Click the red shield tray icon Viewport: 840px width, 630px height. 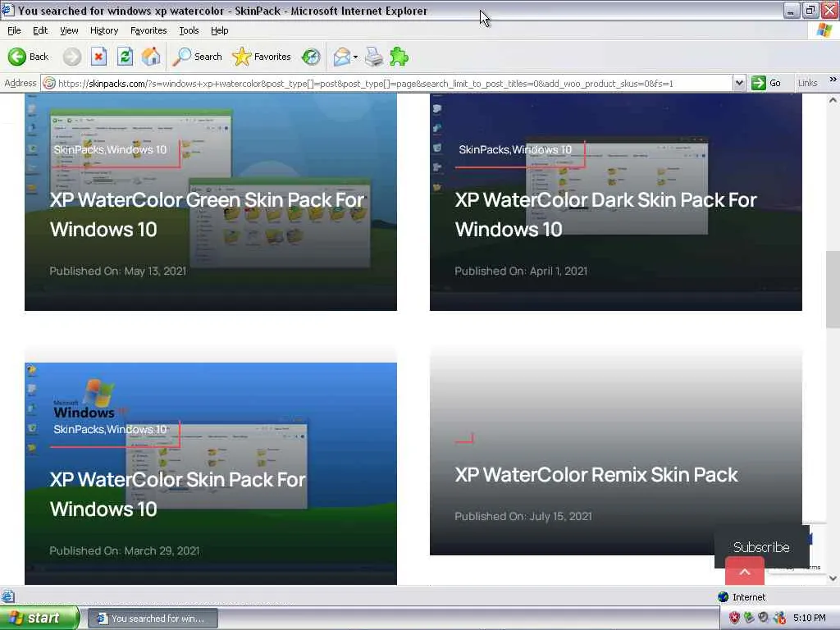pos(734,618)
